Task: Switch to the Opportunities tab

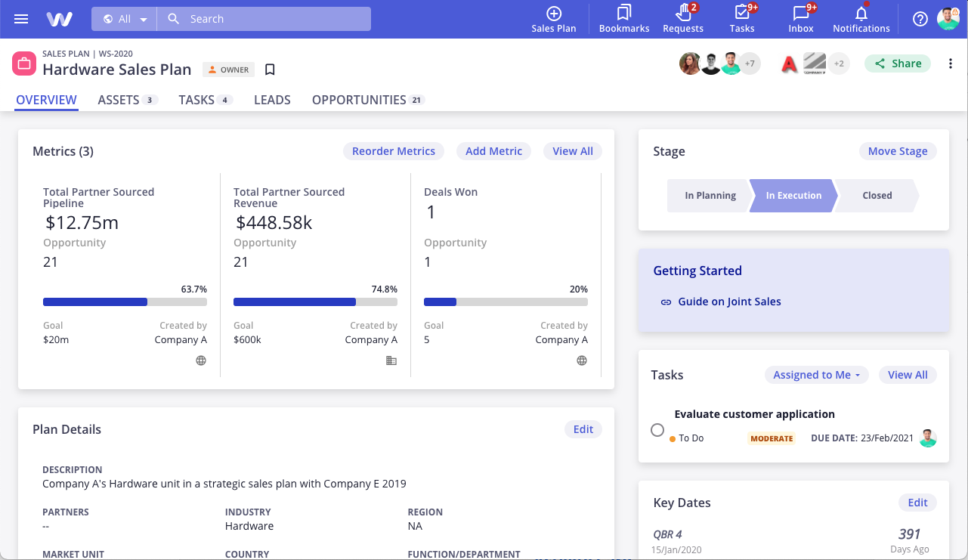Action: click(369, 100)
